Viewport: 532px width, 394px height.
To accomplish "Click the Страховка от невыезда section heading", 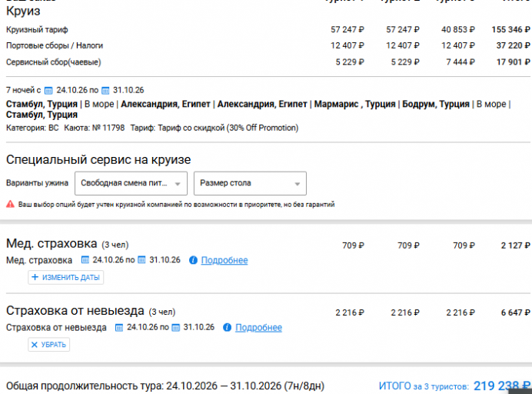I will (x=75, y=311).
